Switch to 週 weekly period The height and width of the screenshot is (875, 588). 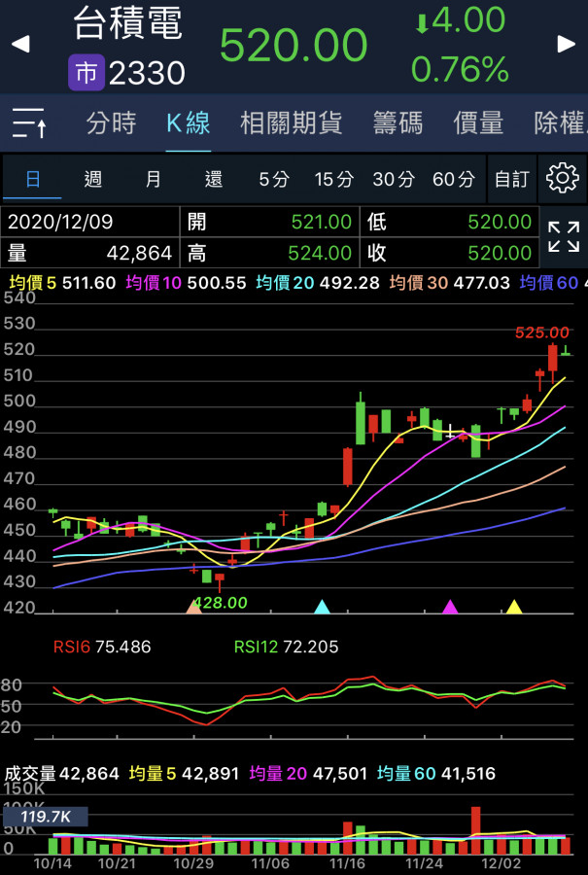[x=93, y=179]
